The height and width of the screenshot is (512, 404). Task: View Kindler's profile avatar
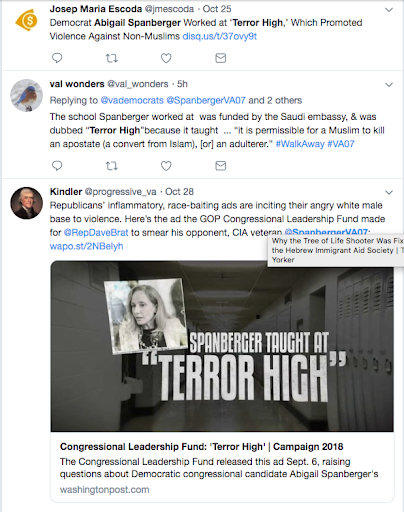(27, 203)
